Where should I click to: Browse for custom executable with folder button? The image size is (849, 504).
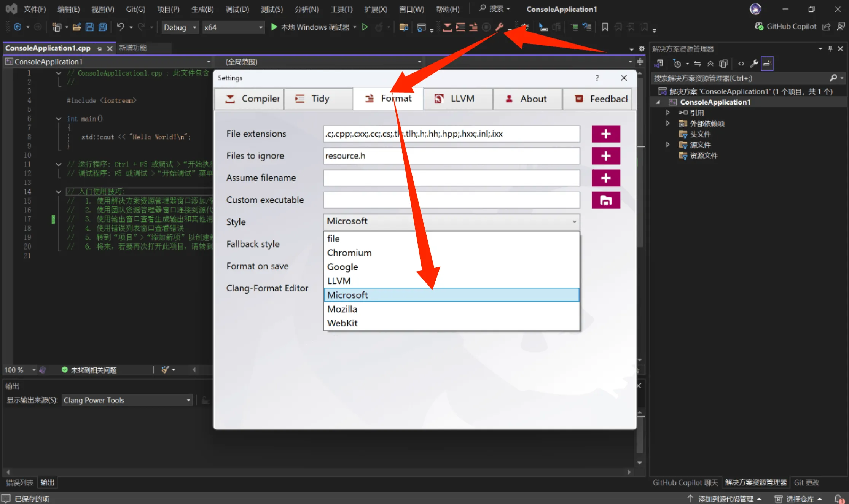[x=605, y=200]
